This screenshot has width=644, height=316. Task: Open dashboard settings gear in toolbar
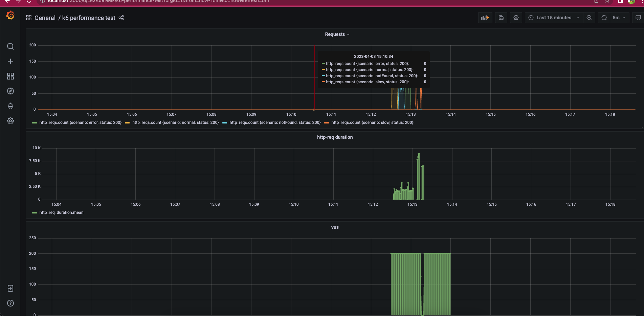[516, 18]
